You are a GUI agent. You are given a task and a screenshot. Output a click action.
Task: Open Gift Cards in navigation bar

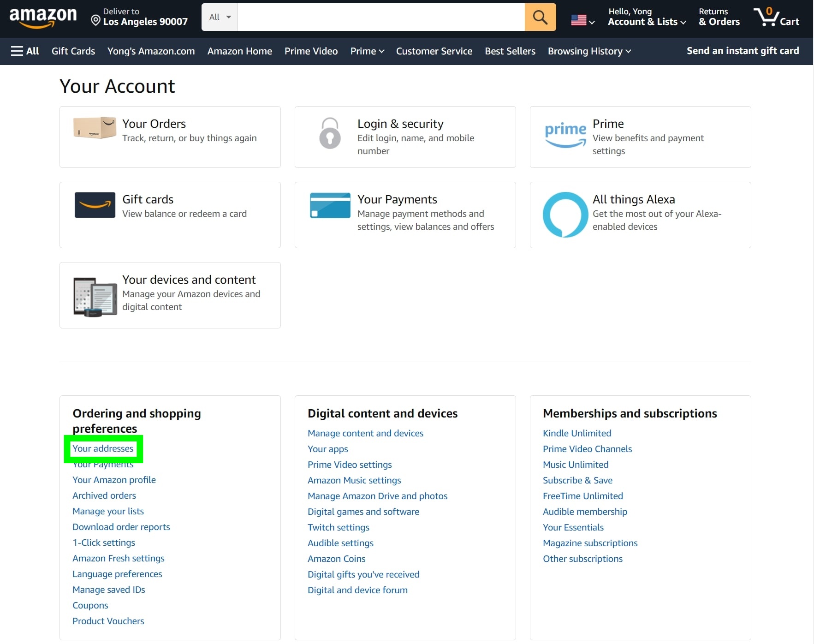tap(73, 51)
